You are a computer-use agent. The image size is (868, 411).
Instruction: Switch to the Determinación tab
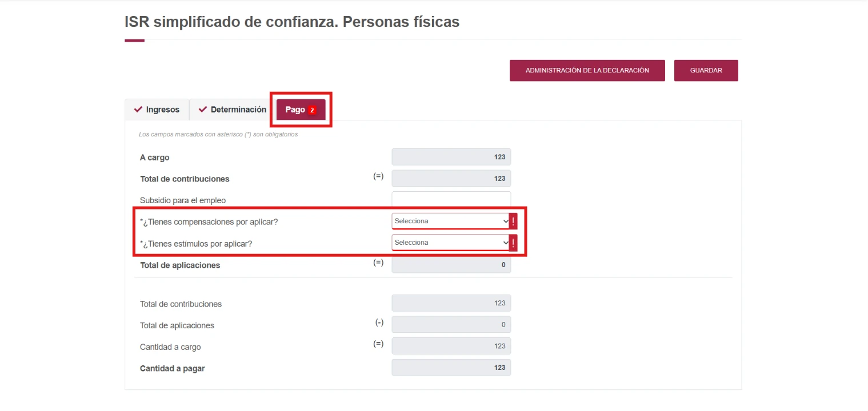pyautogui.click(x=232, y=110)
